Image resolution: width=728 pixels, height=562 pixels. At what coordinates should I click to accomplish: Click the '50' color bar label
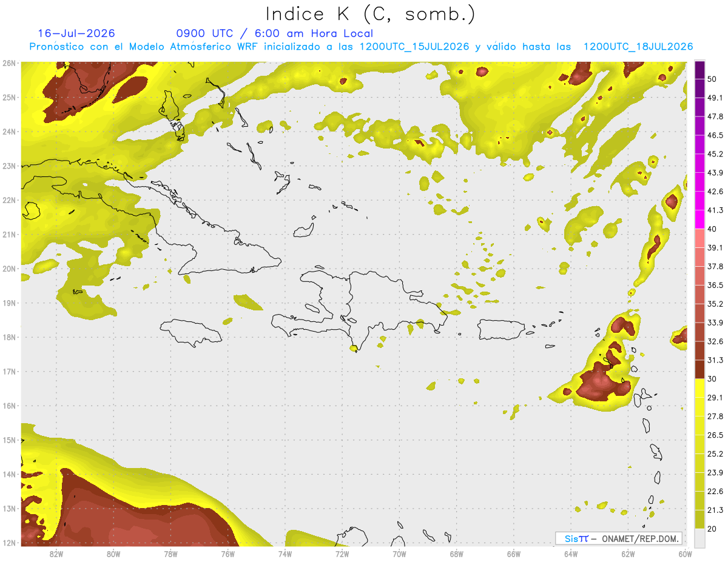[x=712, y=79]
